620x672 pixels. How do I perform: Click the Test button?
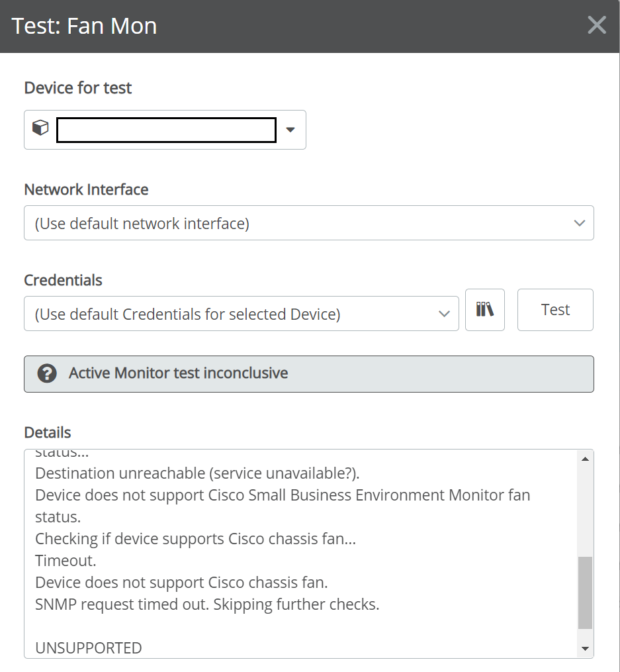tap(555, 310)
